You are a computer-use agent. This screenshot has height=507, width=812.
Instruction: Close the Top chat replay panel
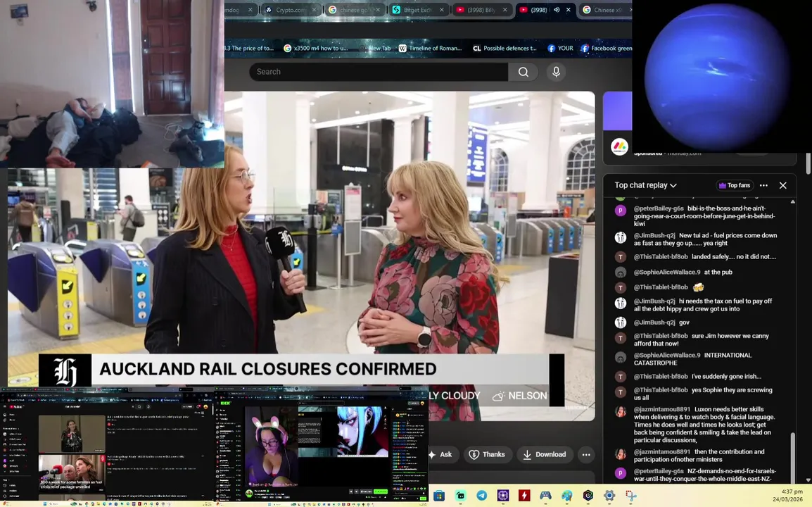coord(783,185)
